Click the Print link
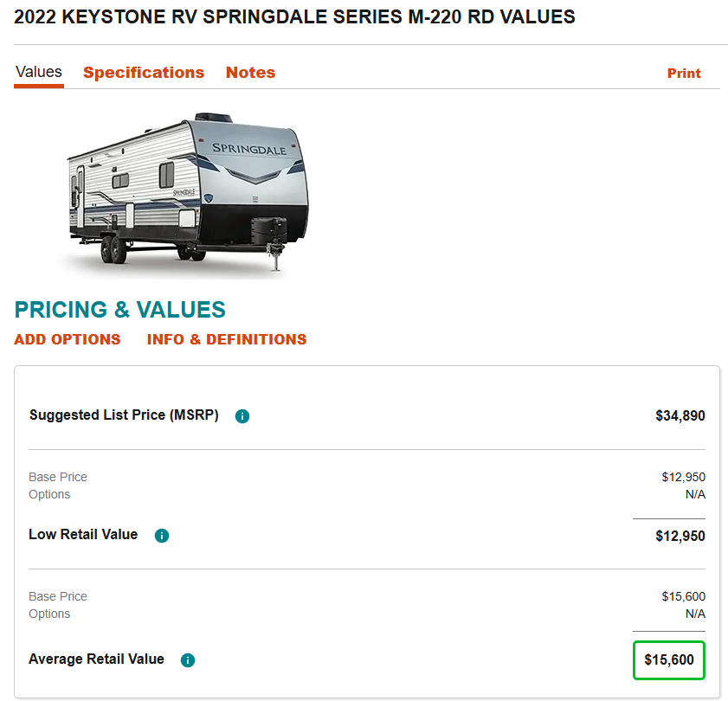The width and height of the screenshot is (728, 701). (684, 74)
